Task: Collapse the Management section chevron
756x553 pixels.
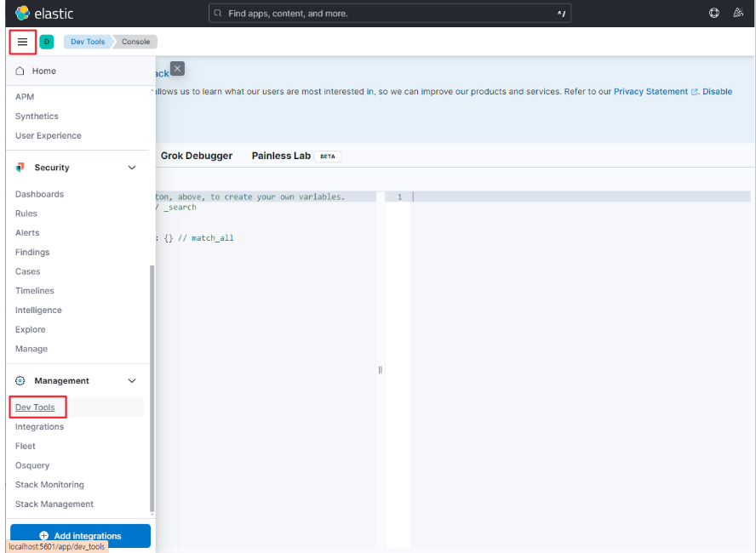Action: coord(132,380)
